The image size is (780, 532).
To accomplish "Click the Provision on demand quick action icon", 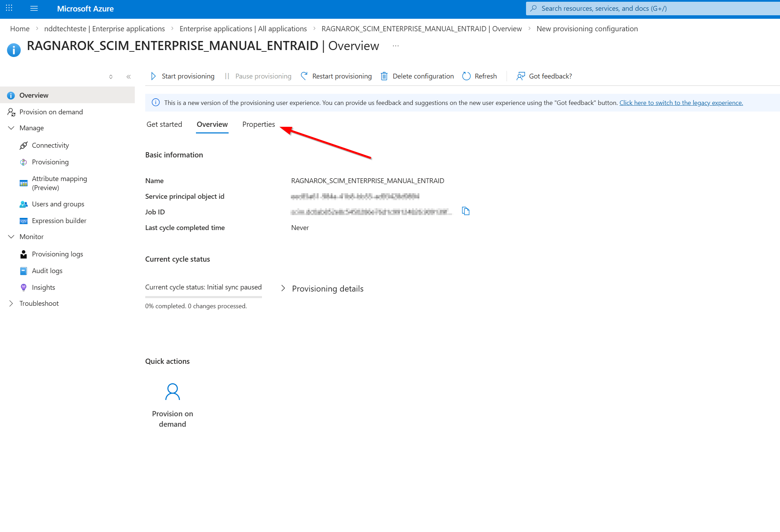I will click(172, 392).
